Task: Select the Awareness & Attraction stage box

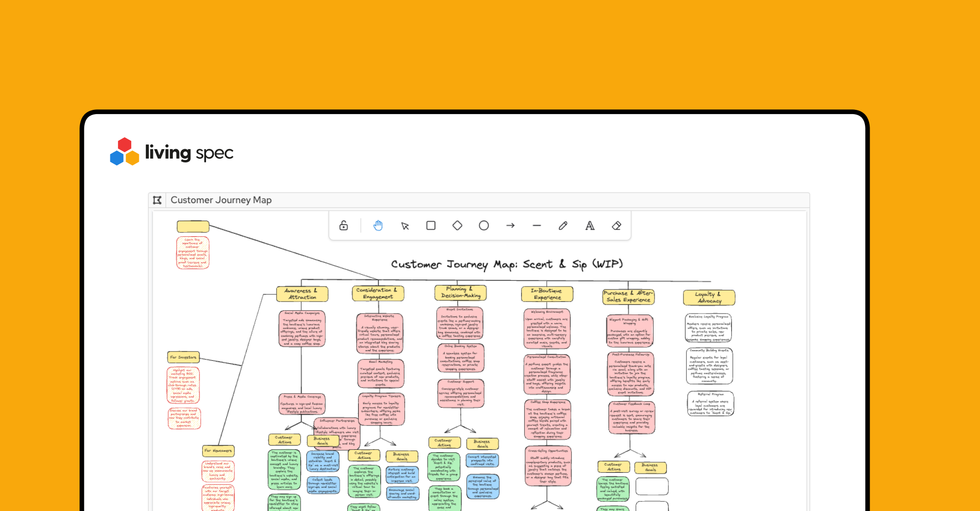Action: click(302, 294)
